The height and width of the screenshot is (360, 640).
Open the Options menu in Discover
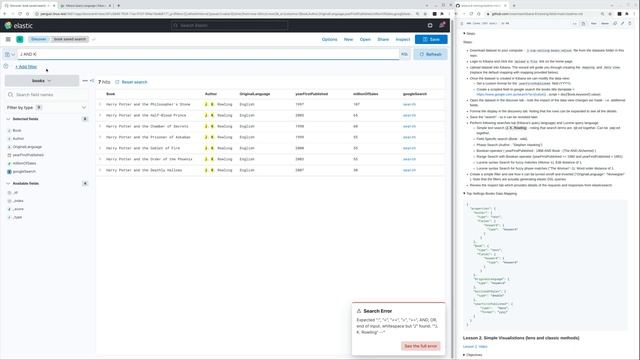[329, 39]
